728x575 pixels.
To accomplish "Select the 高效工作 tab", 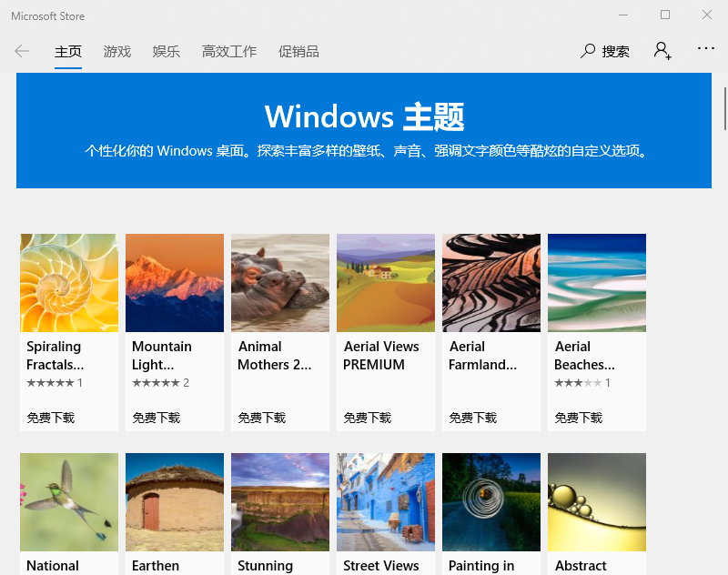I will tap(229, 52).
